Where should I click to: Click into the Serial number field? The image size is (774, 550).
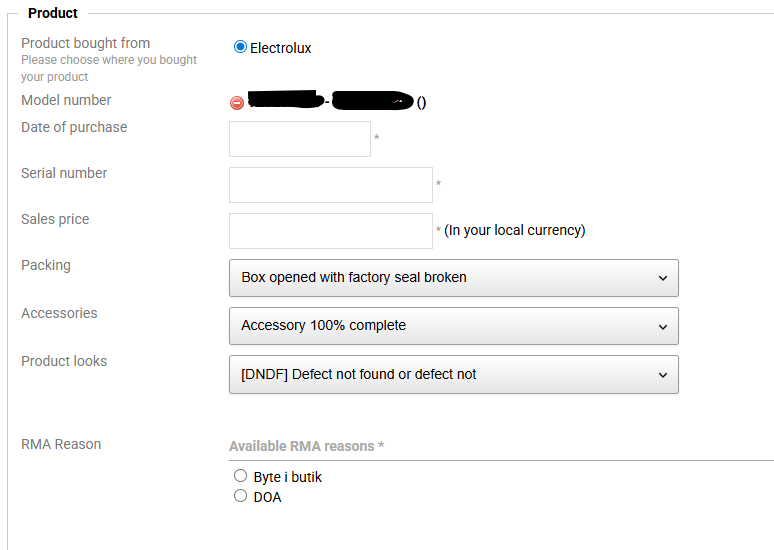[330, 185]
